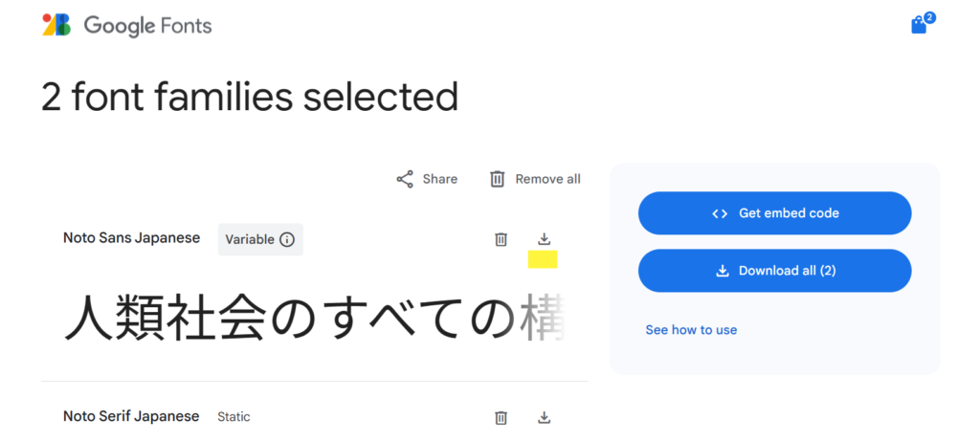Open the Noto Sans Japanese font name
980x442 pixels.
coord(132,238)
